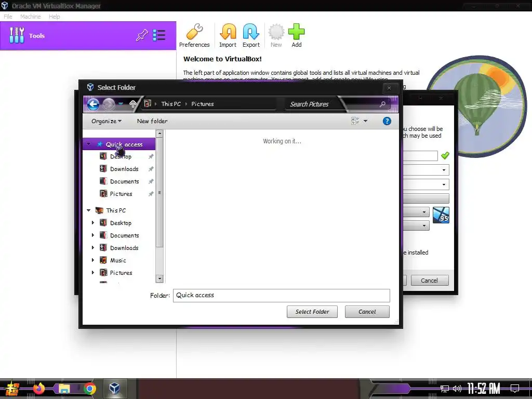This screenshot has height=399, width=532.
Task: Select pinned Desktop under Quick access
Action: [x=121, y=156]
